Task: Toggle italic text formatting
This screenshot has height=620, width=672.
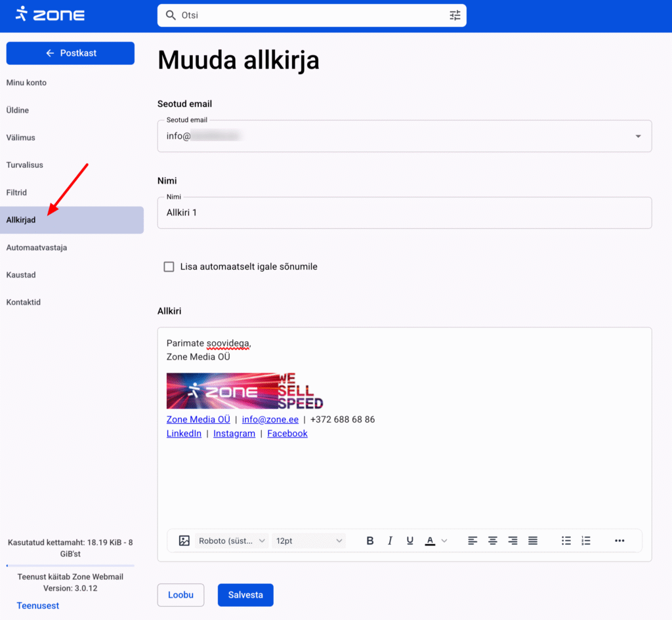Action: tap(390, 541)
